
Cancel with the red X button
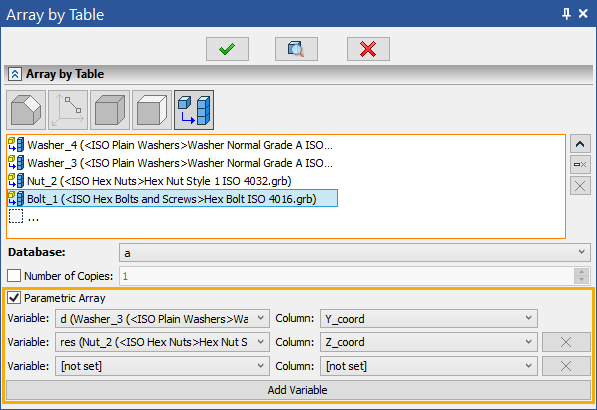pos(368,49)
